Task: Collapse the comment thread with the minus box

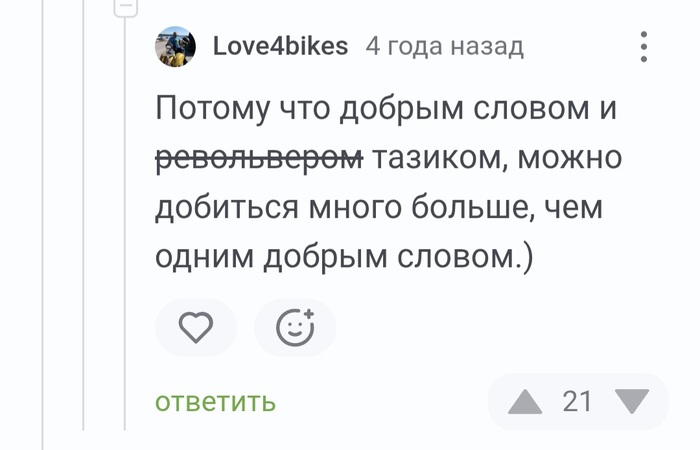Action: coord(125,7)
